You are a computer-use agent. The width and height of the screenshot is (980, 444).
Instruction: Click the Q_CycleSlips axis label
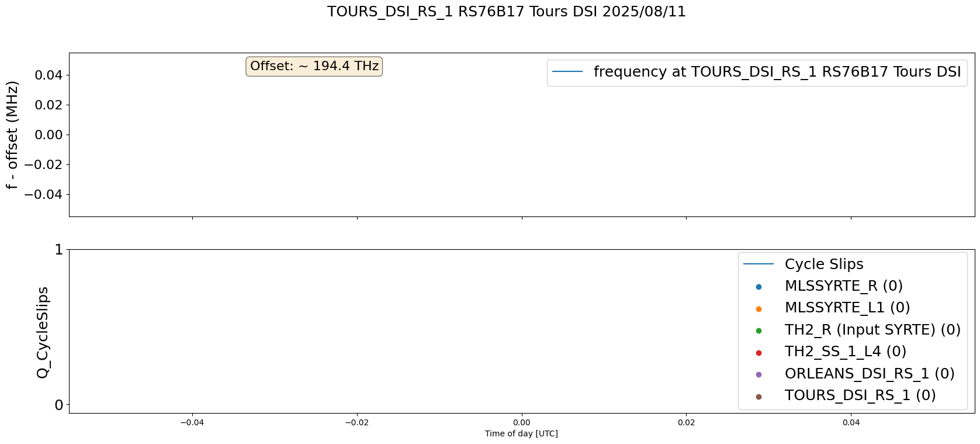point(43,332)
